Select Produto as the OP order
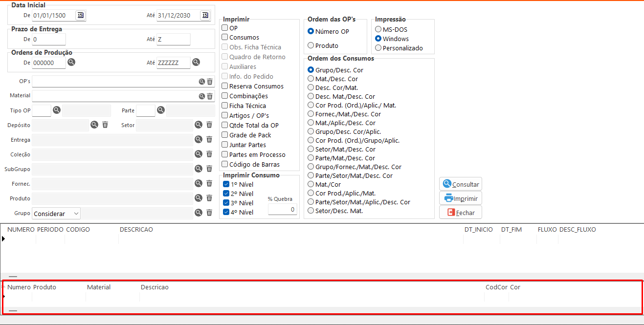The width and height of the screenshot is (644, 325). pyautogui.click(x=311, y=45)
